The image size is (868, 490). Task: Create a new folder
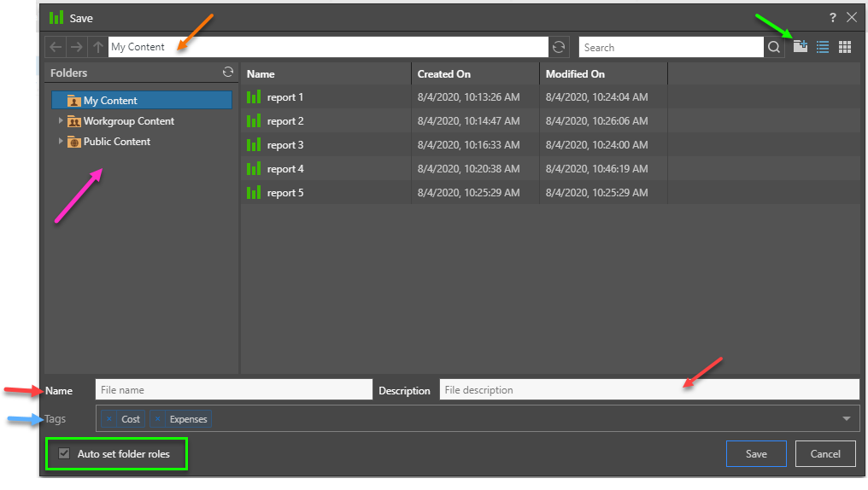tap(801, 47)
